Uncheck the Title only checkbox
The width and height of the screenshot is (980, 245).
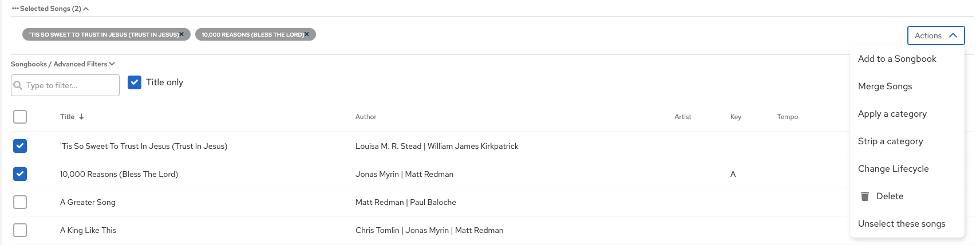(135, 82)
